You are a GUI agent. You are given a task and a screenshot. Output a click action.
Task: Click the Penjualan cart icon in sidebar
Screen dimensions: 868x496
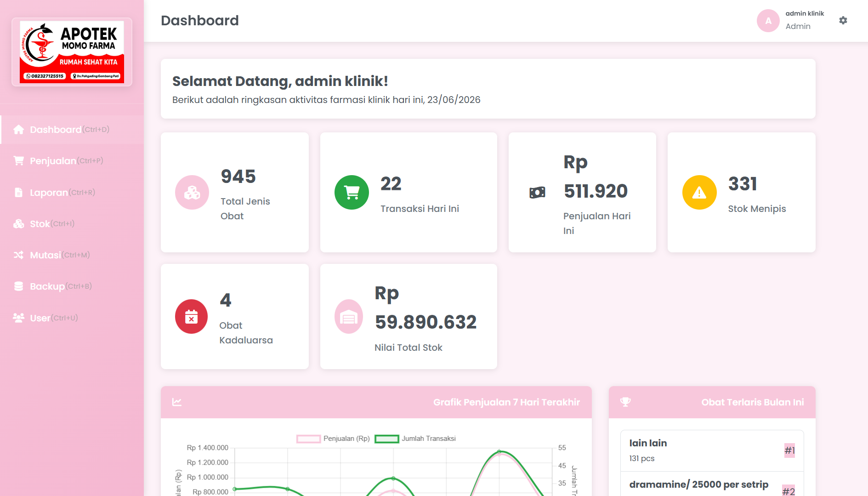18,161
